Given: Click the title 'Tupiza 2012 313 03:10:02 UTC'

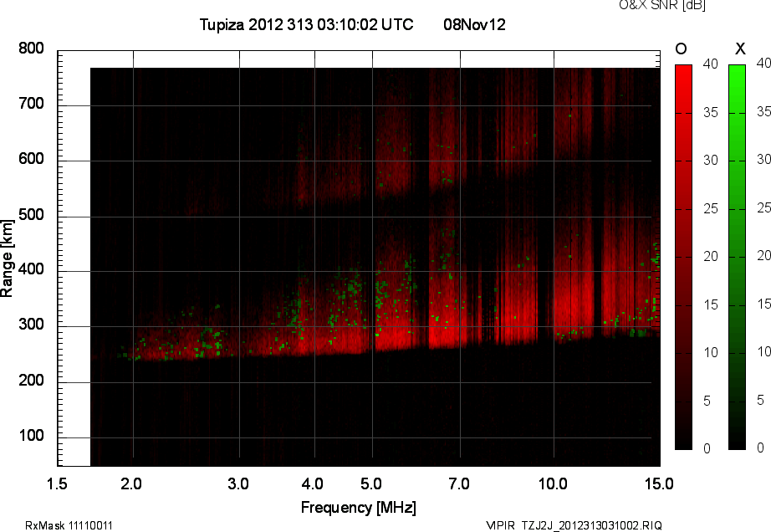Looking at the screenshot, I should (306, 24).
